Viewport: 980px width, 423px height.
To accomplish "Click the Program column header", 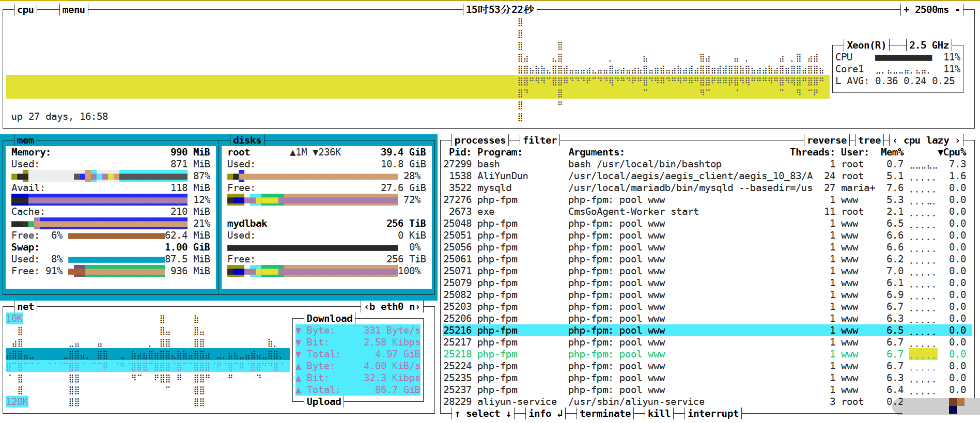I will click(500, 152).
